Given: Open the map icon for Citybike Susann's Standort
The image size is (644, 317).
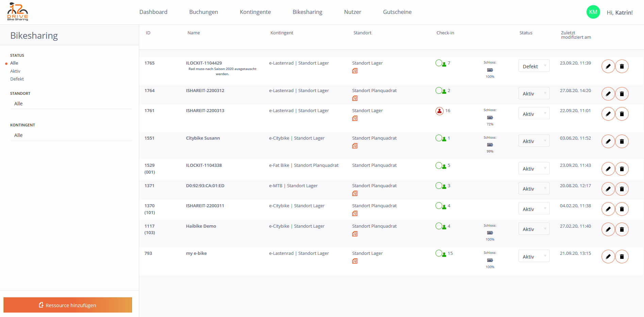Looking at the screenshot, I should (355, 146).
